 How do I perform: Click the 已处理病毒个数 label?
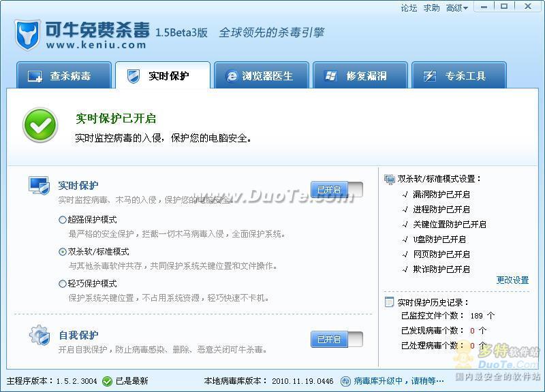tap(432, 346)
